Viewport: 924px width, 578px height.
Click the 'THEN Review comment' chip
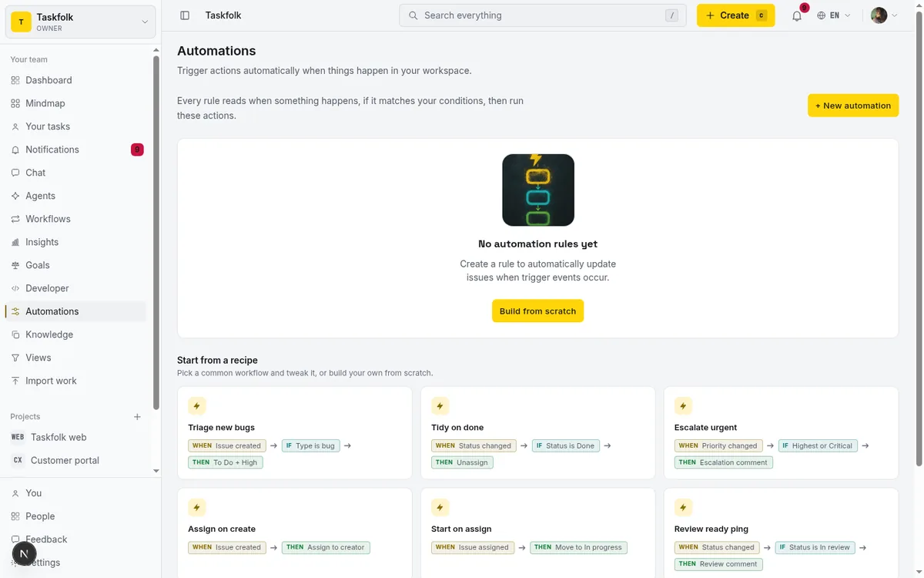point(718,564)
